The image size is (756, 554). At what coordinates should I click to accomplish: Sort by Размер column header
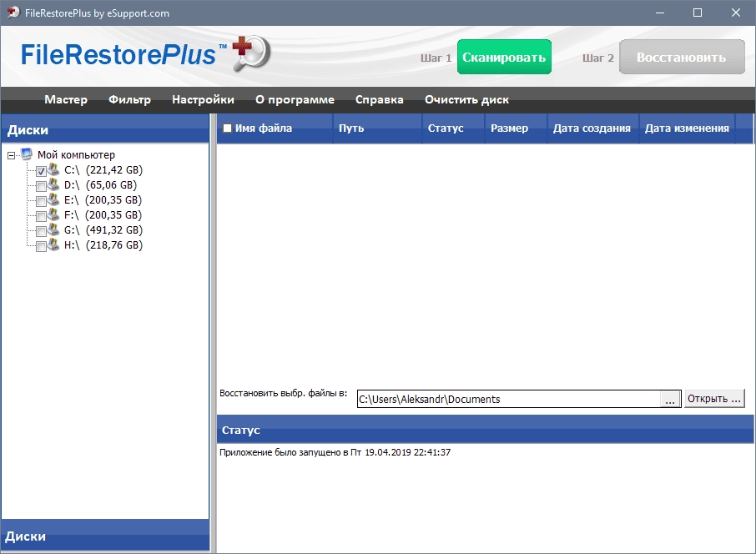click(516, 128)
